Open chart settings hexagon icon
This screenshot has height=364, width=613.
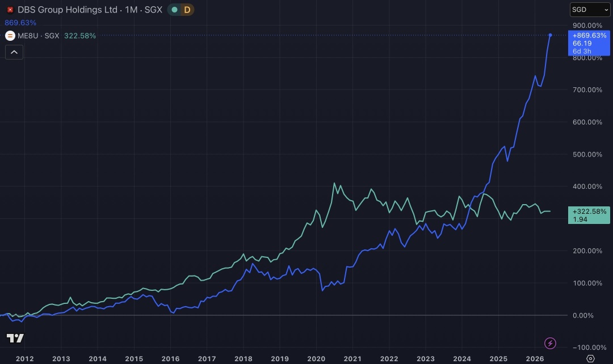pyautogui.click(x=590, y=358)
